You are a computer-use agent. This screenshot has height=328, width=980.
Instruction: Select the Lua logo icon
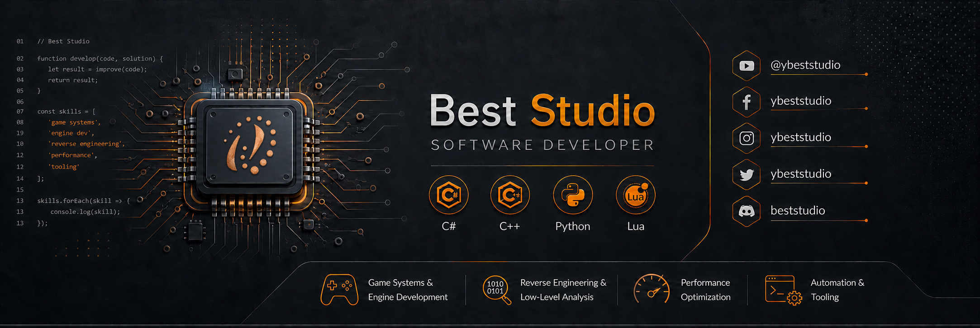point(636,195)
